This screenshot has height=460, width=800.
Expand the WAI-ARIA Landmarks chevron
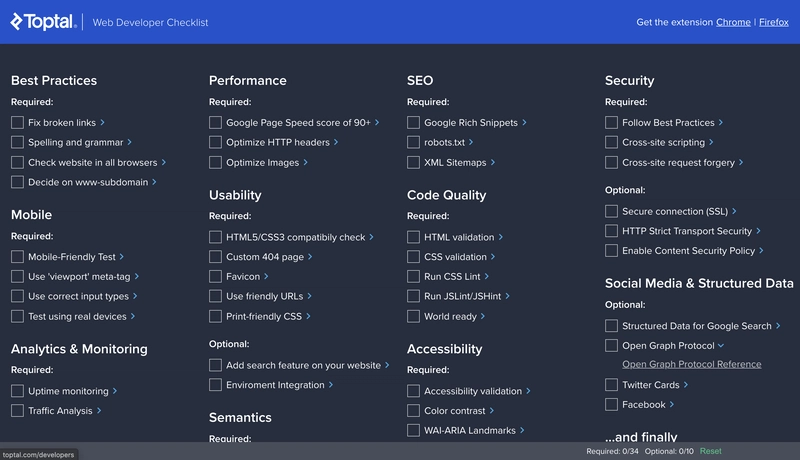pos(522,430)
